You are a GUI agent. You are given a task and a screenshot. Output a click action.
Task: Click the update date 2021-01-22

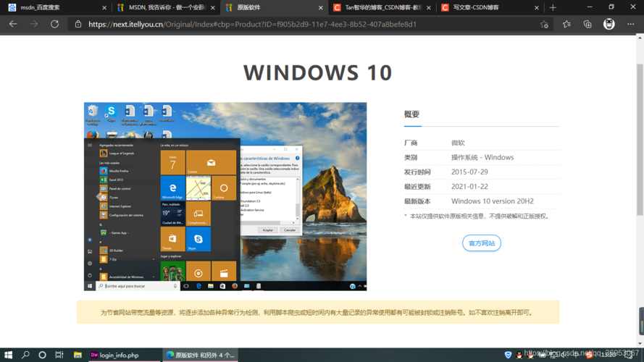click(469, 186)
